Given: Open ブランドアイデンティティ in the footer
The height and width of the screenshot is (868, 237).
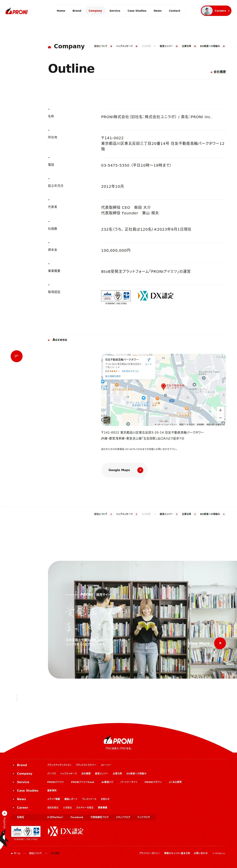Looking at the screenshot, I should (59, 765).
